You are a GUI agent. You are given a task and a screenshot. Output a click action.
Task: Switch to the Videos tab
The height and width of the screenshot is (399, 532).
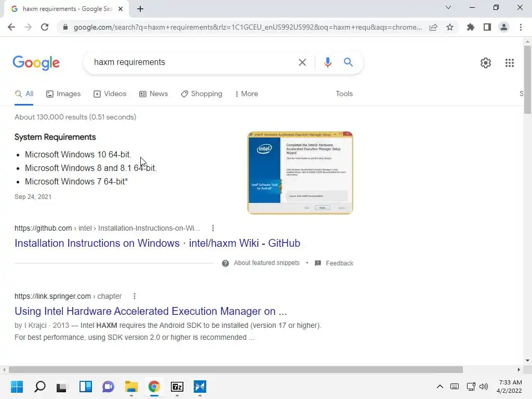pyautogui.click(x=110, y=94)
